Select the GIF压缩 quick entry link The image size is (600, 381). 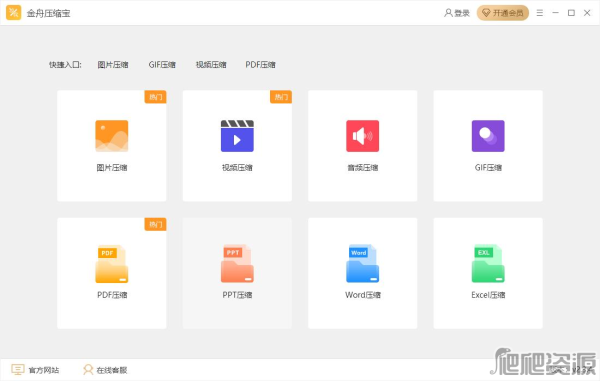point(162,65)
